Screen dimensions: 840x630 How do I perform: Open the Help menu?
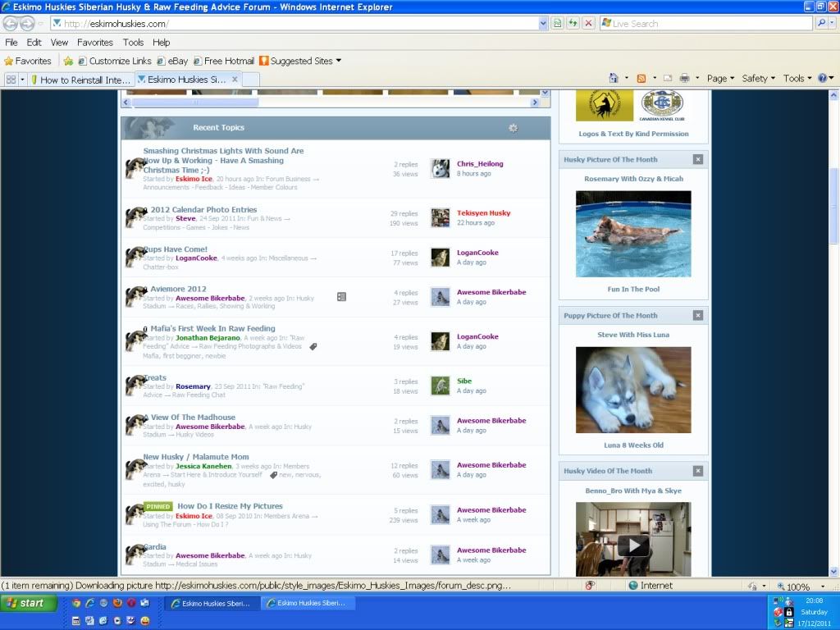coord(161,43)
